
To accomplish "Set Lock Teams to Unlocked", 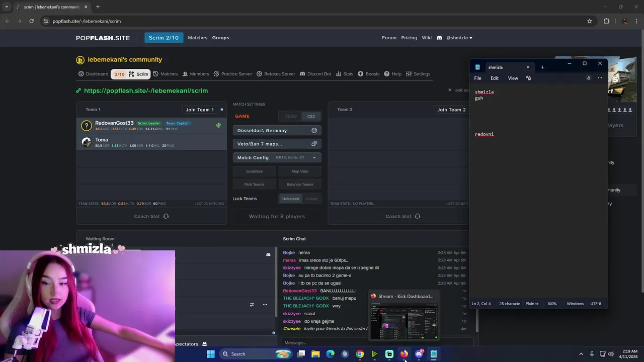I will [x=290, y=199].
